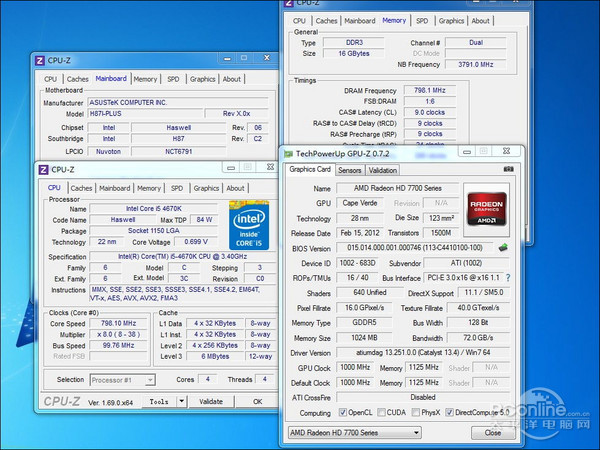Open the Validation tab in GPU-Z
The height and width of the screenshot is (450, 600).
pos(383,170)
